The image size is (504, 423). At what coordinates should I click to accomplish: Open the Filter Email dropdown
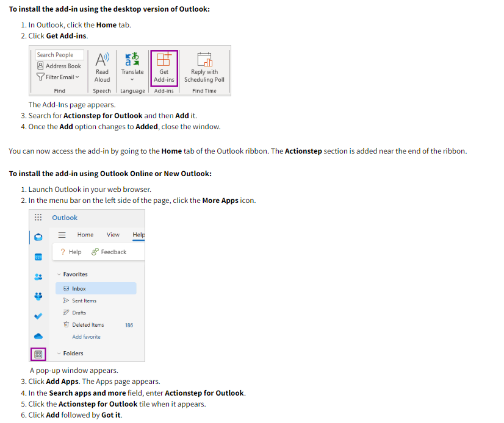point(59,77)
